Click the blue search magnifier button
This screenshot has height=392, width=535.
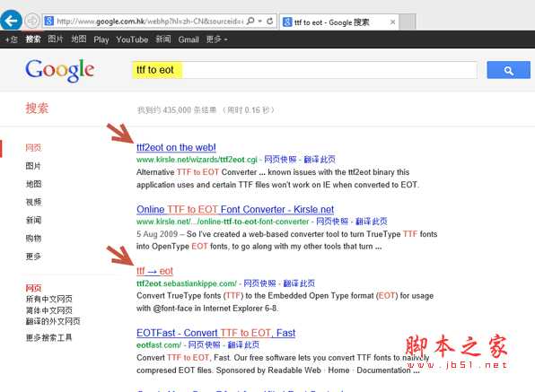(x=508, y=70)
